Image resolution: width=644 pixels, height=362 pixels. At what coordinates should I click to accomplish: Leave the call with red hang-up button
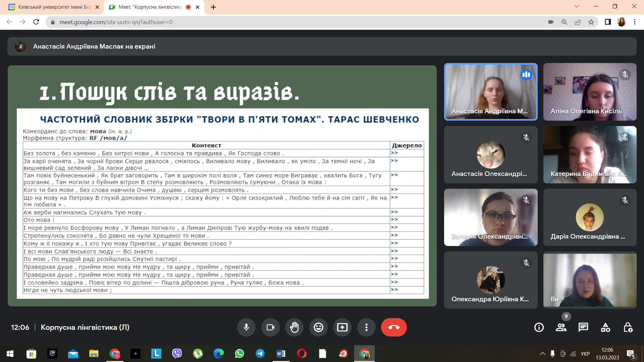[x=393, y=327]
